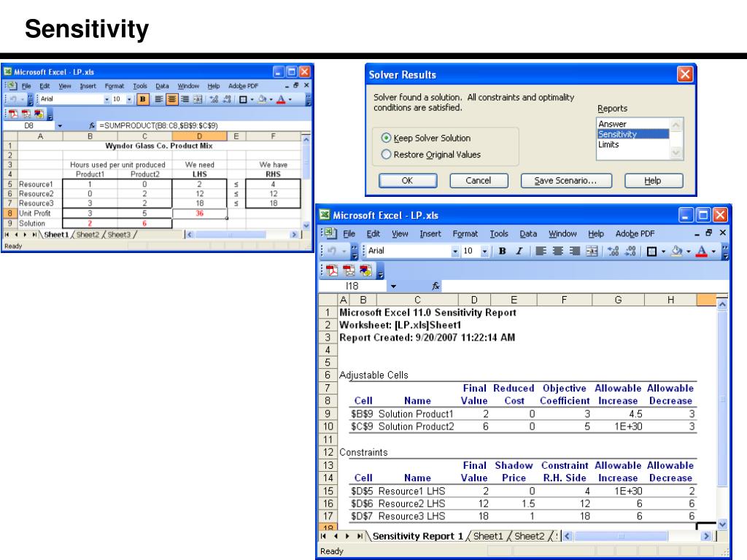Screen dimensions: 747x560
Task: Center text in the Sensitivity Report Excel window
Action: click(557, 251)
